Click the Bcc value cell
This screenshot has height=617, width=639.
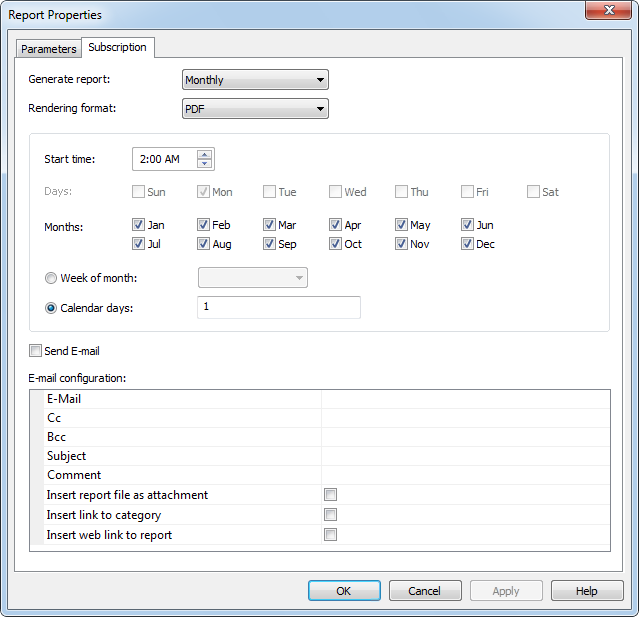pos(465,437)
